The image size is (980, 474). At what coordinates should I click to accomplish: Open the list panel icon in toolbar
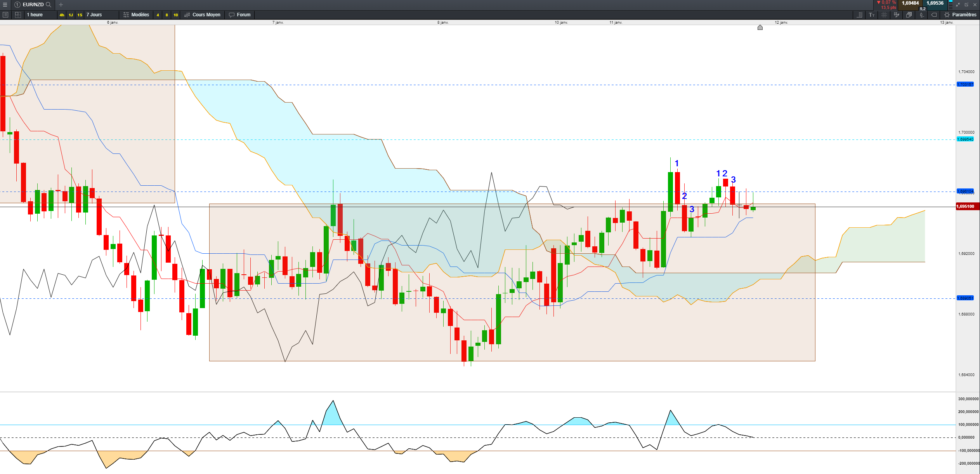click(5, 15)
